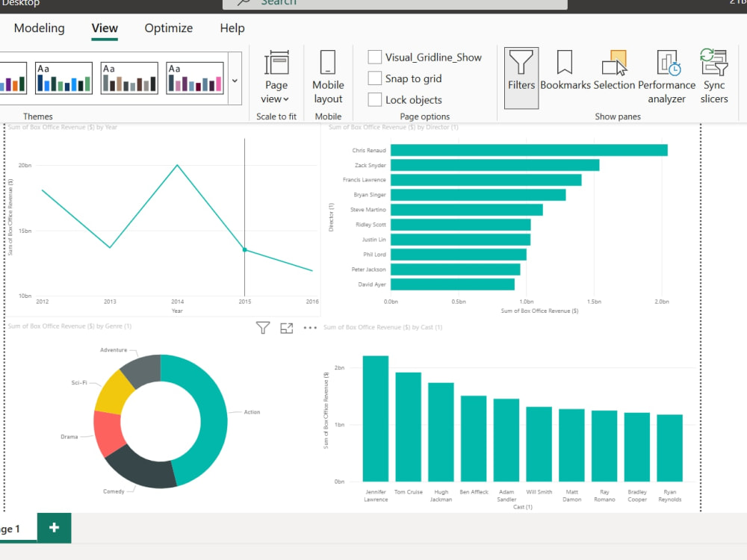Apply the purple-pink theme thumbnail
747x560 pixels.
click(x=195, y=78)
